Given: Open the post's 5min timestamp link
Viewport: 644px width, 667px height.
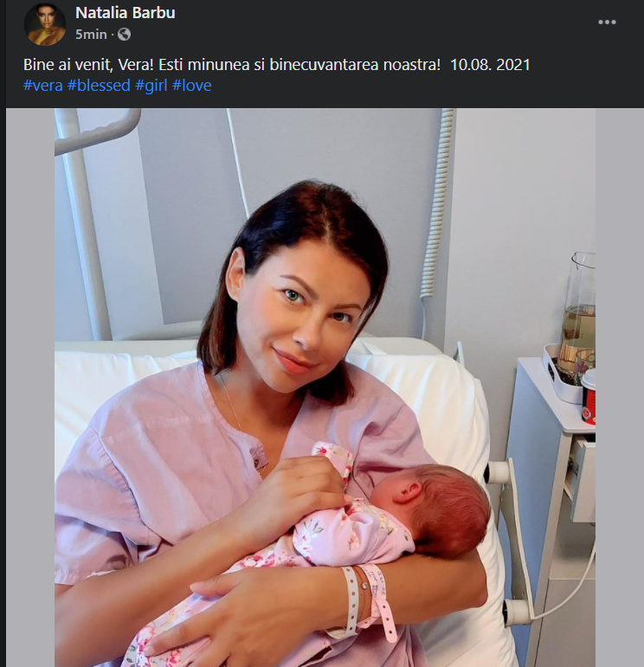Looking at the screenshot, I should coord(91,34).
